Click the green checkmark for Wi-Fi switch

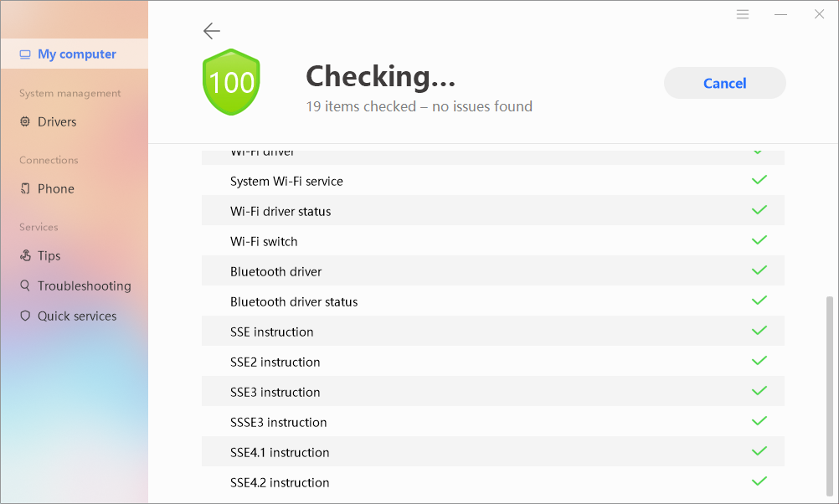coord(759,240)
